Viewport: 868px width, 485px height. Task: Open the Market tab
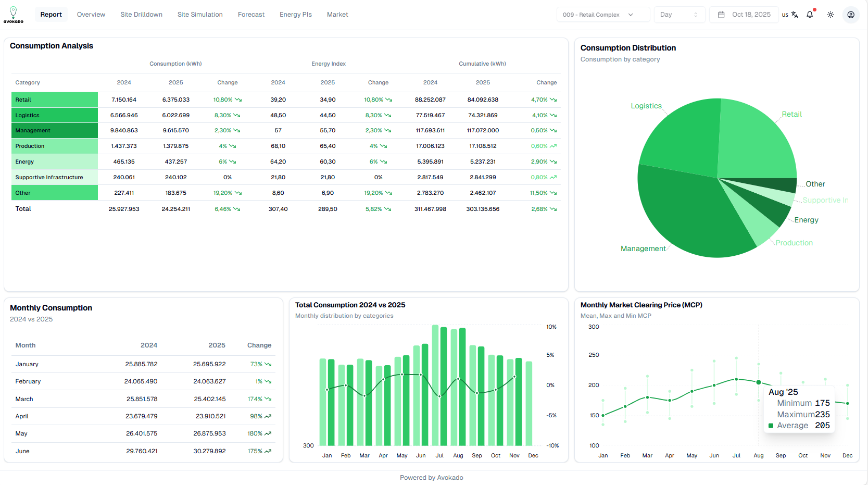(337, 15)
